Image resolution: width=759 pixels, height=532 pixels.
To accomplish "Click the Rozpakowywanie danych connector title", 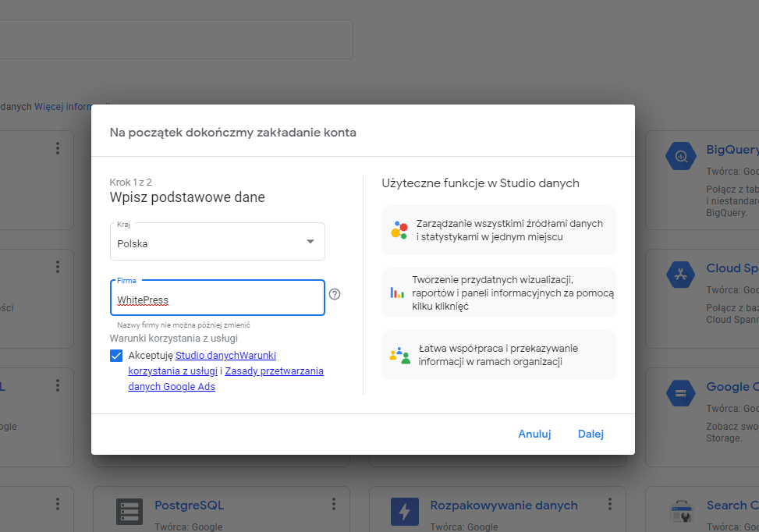I will (x=504, y=505).
